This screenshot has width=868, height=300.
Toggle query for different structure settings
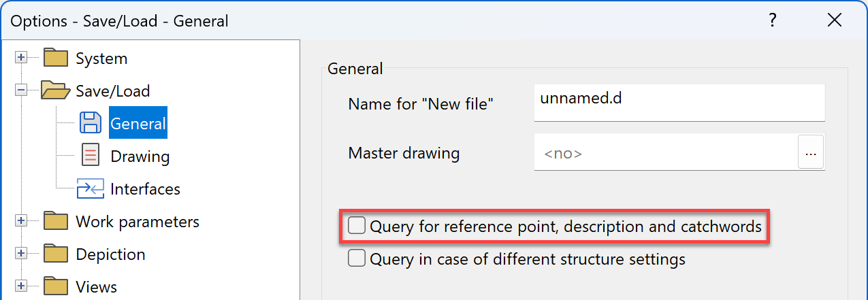[x=357, y=259]
